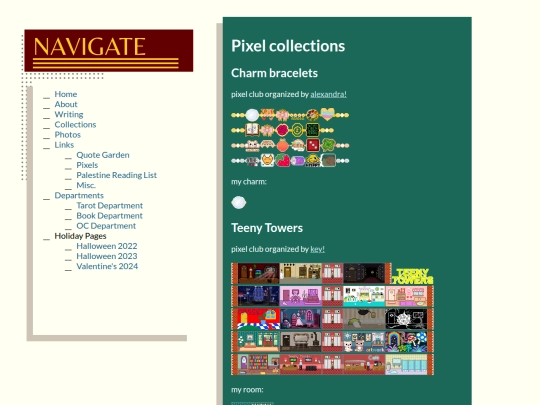The width and height of the screenshot is (540, 405).
Task: Click the dark starry hallway room
Action: (364, 273)
